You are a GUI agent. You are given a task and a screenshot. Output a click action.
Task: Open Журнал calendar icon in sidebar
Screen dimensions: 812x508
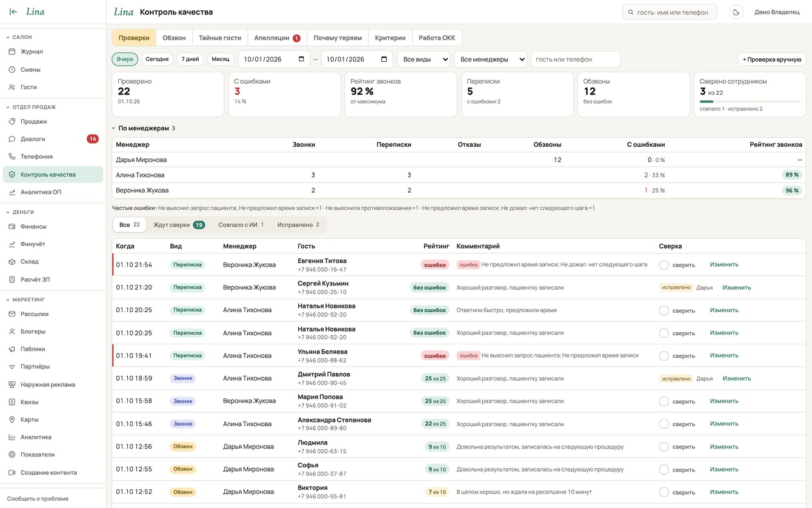point(12,52)
